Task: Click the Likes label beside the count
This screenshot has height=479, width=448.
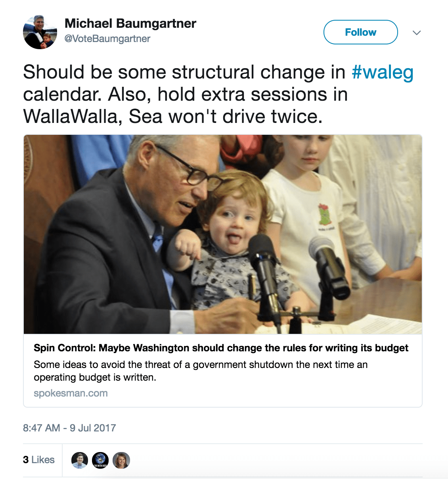Action: click(43, 460)
